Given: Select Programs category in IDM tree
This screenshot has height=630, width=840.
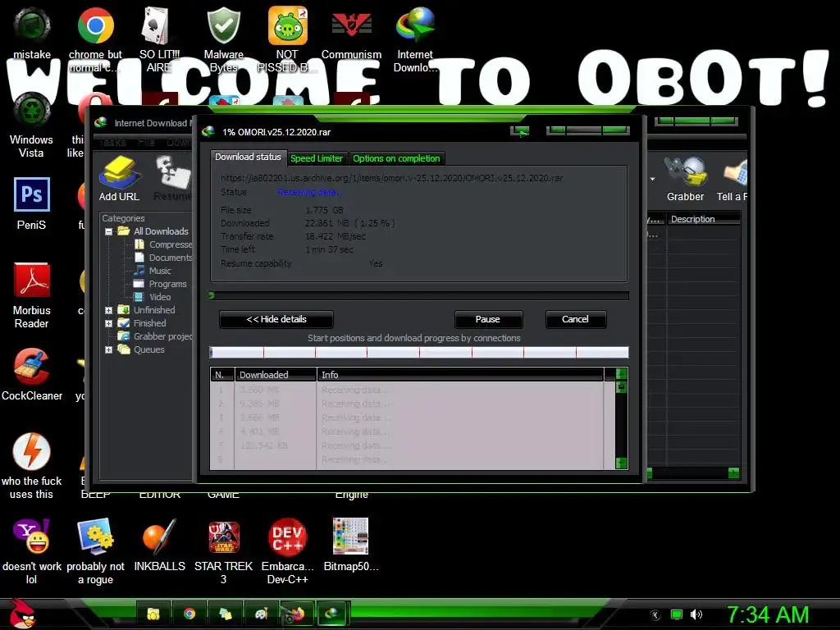Looking at the screenshot, I should coord(160,284).
